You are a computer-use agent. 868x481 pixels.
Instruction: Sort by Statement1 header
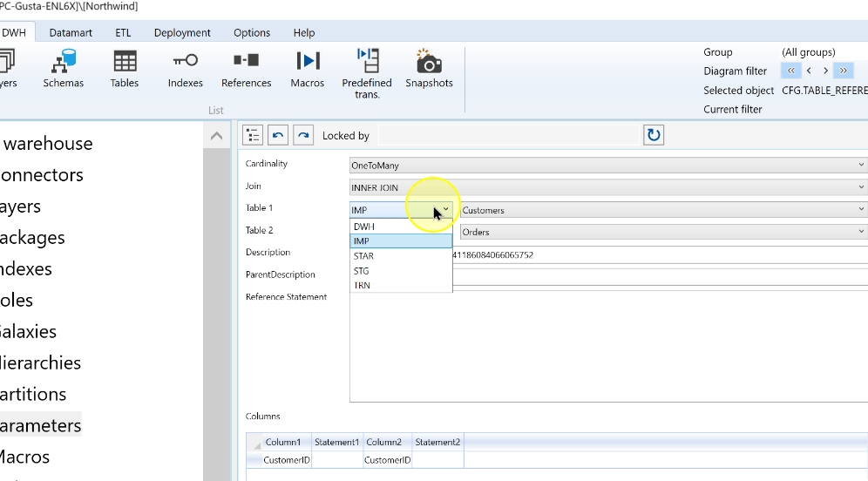(337, 443)
